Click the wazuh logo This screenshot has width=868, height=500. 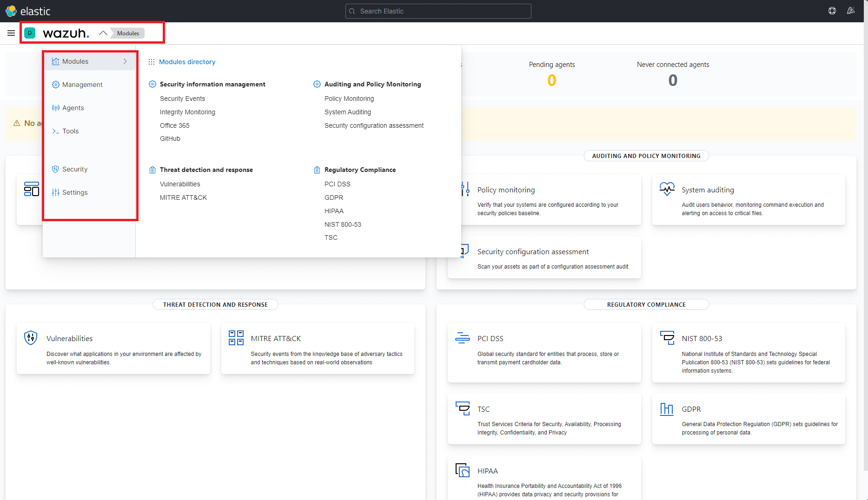66,33
